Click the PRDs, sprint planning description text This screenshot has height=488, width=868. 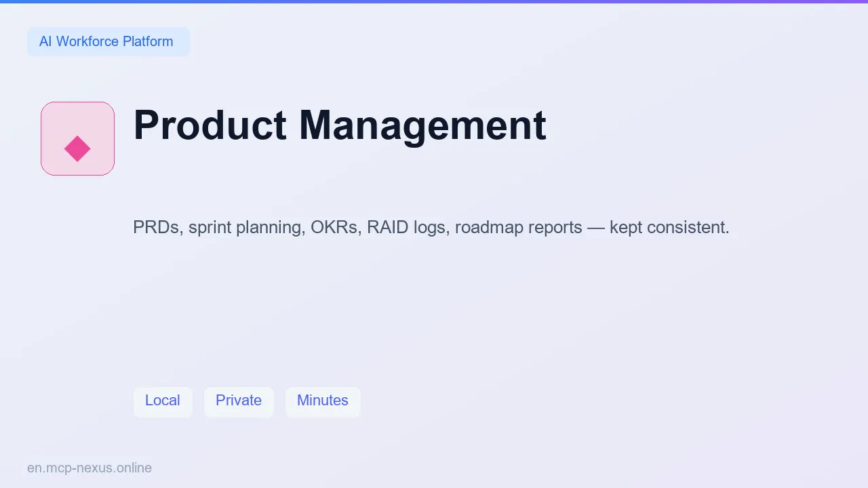[431, 227]
